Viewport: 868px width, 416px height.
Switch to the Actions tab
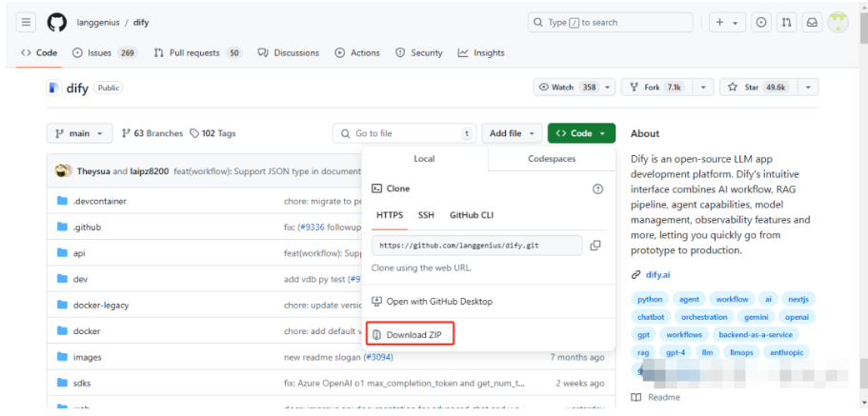[357, 53]
